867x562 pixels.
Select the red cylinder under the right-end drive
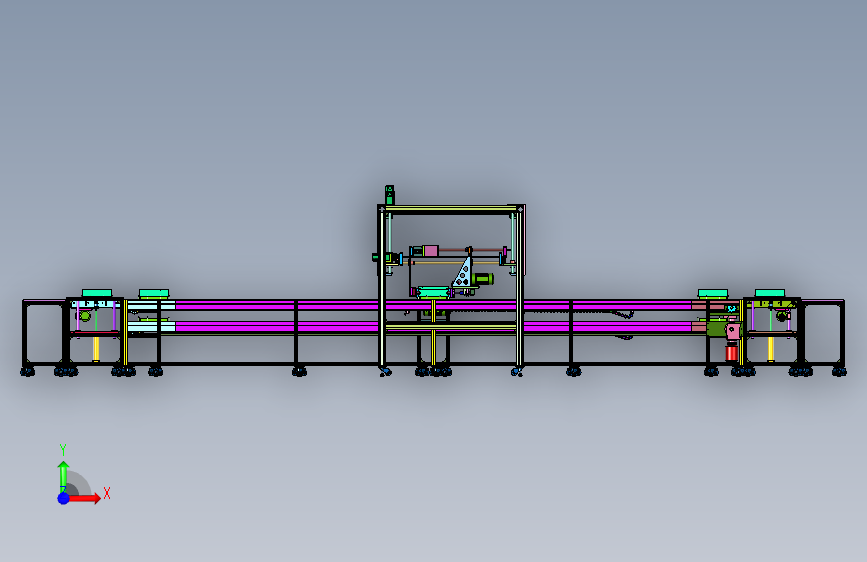[732, 352]
